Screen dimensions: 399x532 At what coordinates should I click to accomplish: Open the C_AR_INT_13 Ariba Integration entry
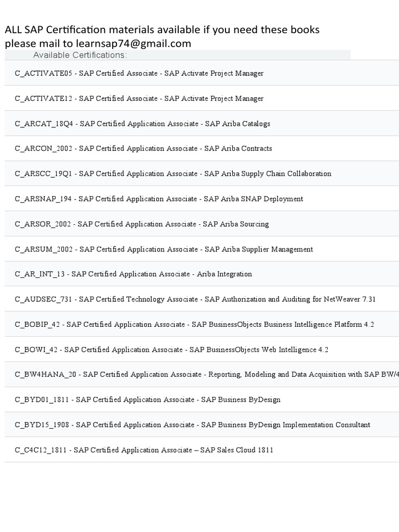tap(134, 274)
